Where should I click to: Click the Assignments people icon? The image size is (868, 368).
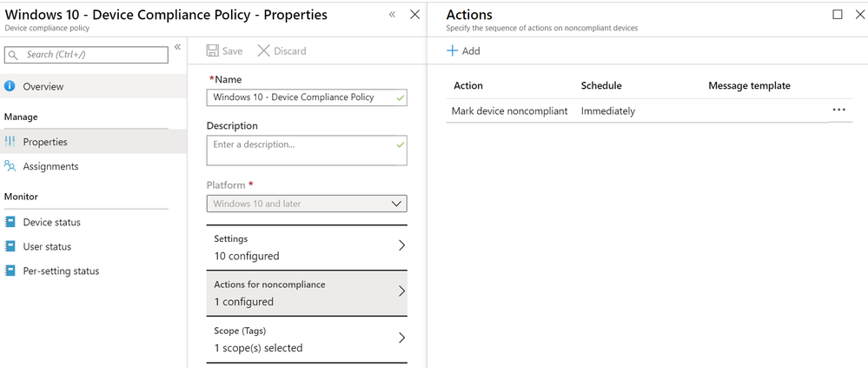tap(10, 165)
